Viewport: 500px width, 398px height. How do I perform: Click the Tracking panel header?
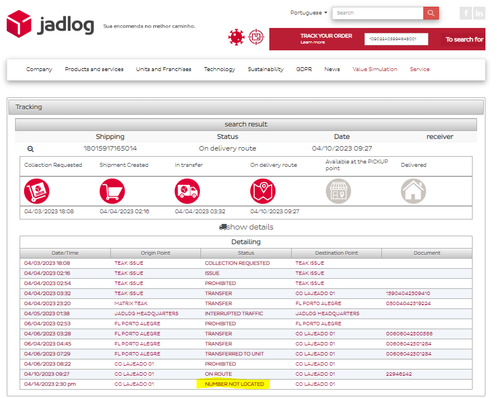point(246,107)
